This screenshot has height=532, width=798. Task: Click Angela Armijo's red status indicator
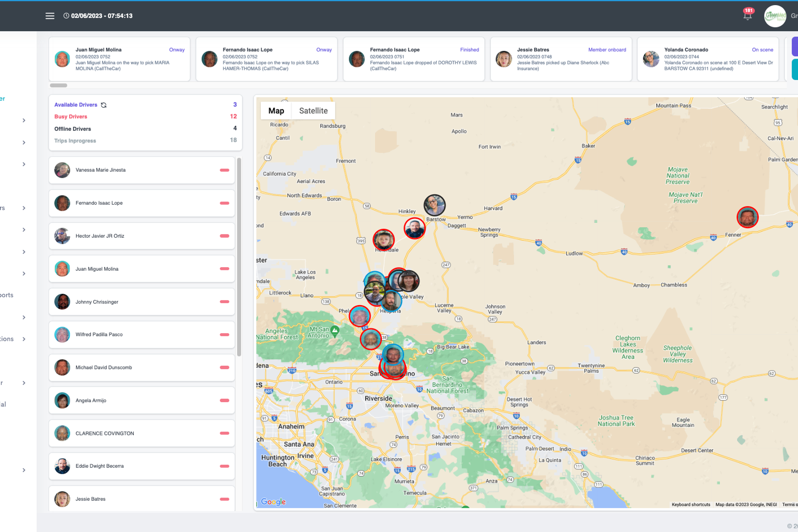[224, 401]
